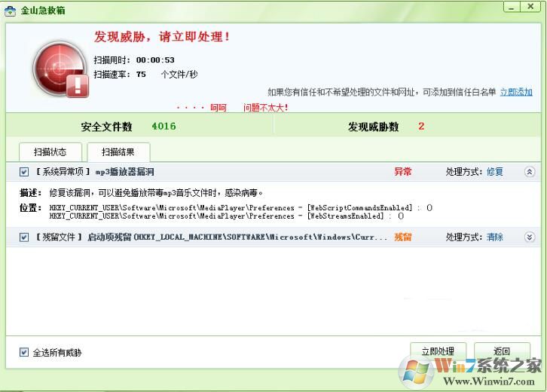The width and height of the screenshot is (547, 392).
Task: Click the WebScriptCommandsEnabled registry path line
Action: (240, 208)
